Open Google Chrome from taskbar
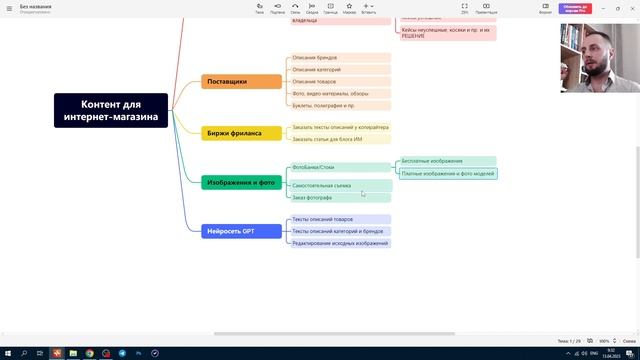This screenshot has width=640, height=360. tap(89, 353)
